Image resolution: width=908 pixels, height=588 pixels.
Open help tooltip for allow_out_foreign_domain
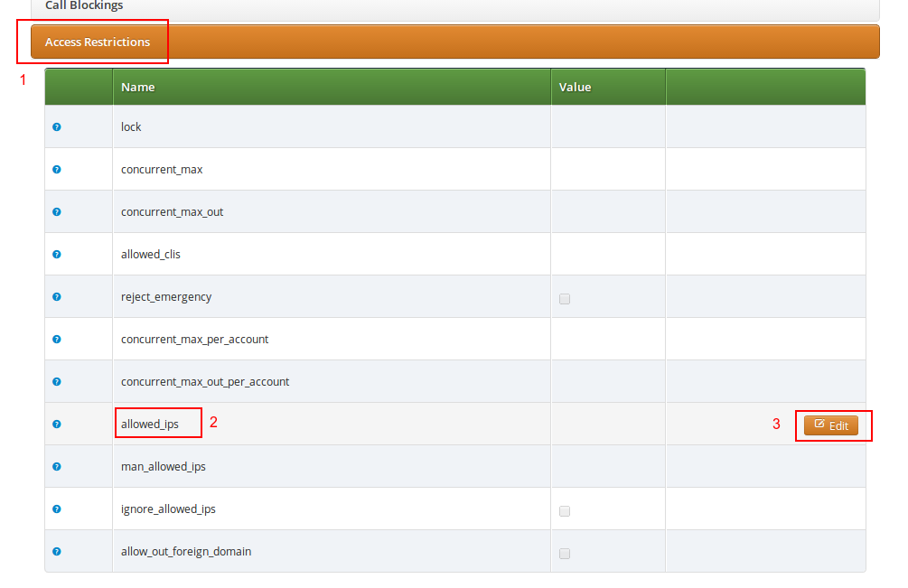56,551
